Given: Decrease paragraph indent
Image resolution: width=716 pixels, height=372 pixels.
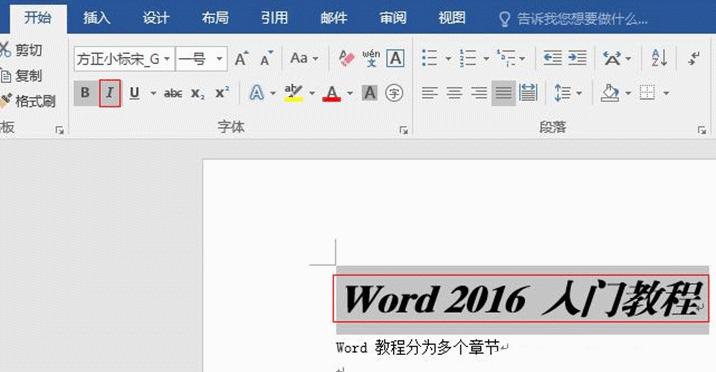Looking at the screenshot, I should click(x=553, y=58).
